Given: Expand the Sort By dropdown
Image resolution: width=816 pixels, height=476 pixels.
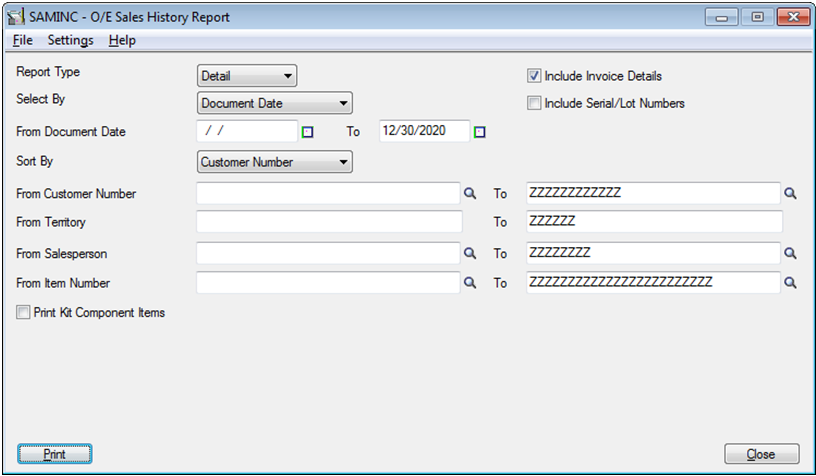Looking at the screenshot, I should pyautogui.click(x=275, y=162).
